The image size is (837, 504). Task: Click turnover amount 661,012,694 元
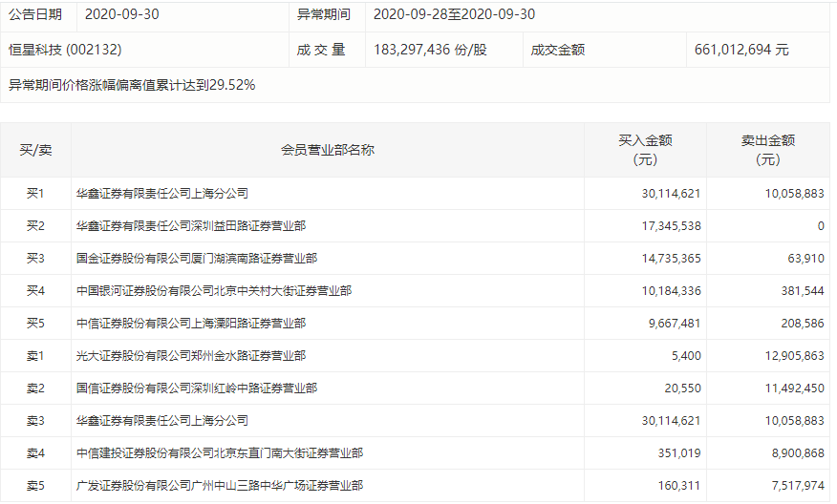[741, 50]
